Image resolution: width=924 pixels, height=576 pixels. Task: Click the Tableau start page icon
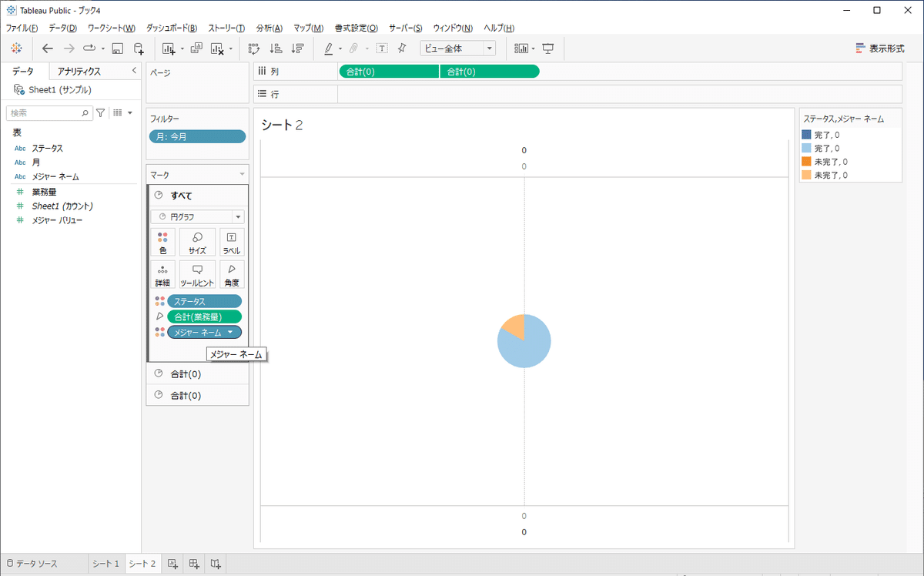coord(17,49)
